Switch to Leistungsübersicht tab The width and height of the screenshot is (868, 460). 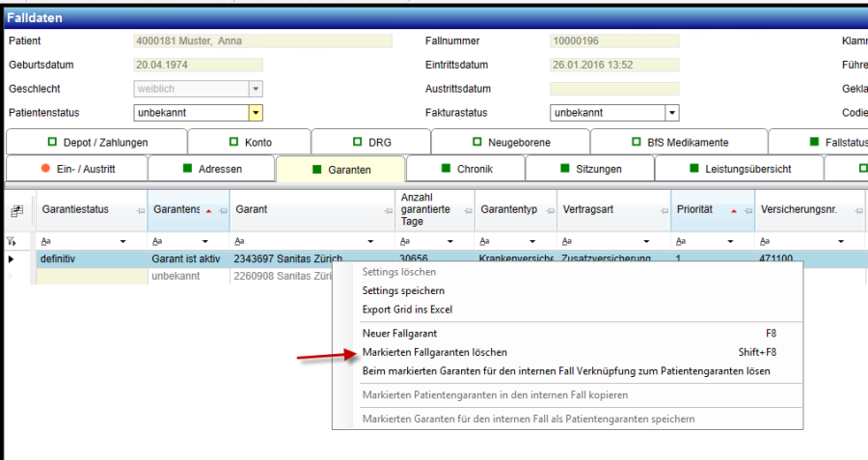tap(740, 169)
